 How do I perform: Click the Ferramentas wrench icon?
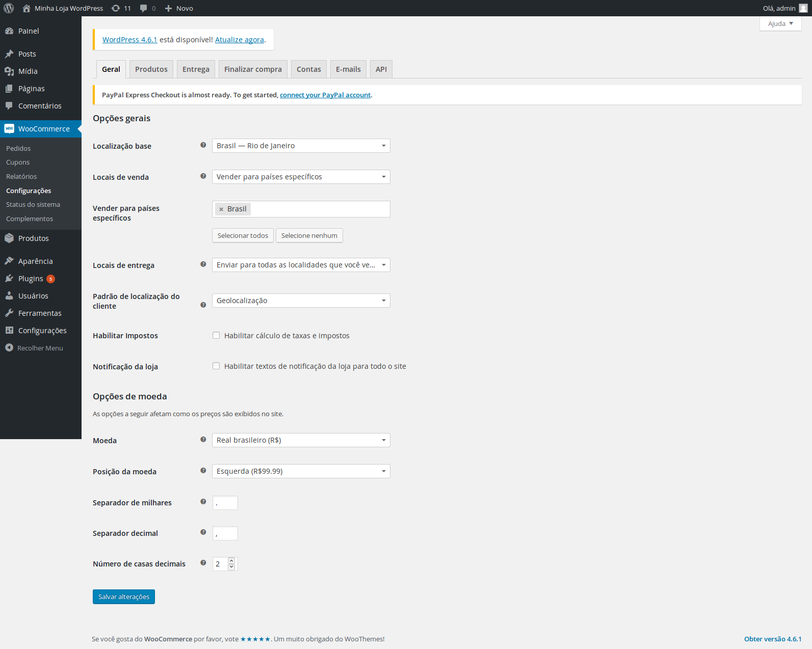[x=9, y=313]
